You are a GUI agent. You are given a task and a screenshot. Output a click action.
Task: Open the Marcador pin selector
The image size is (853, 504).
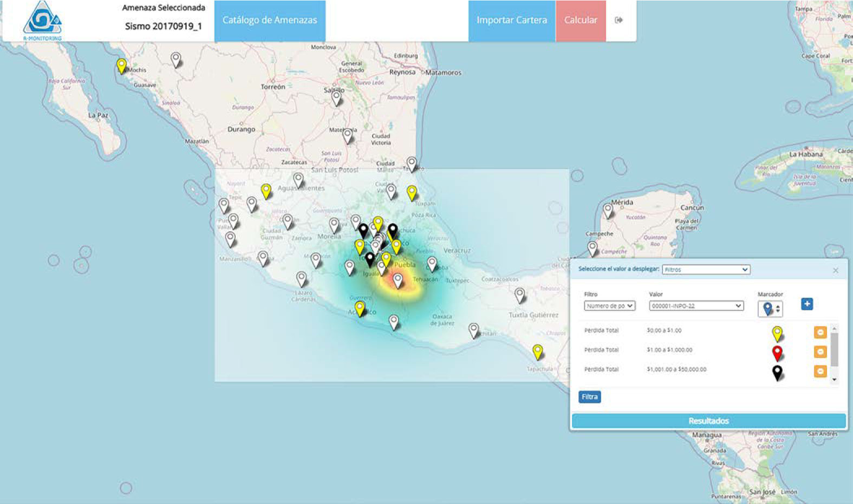point(770,309)
